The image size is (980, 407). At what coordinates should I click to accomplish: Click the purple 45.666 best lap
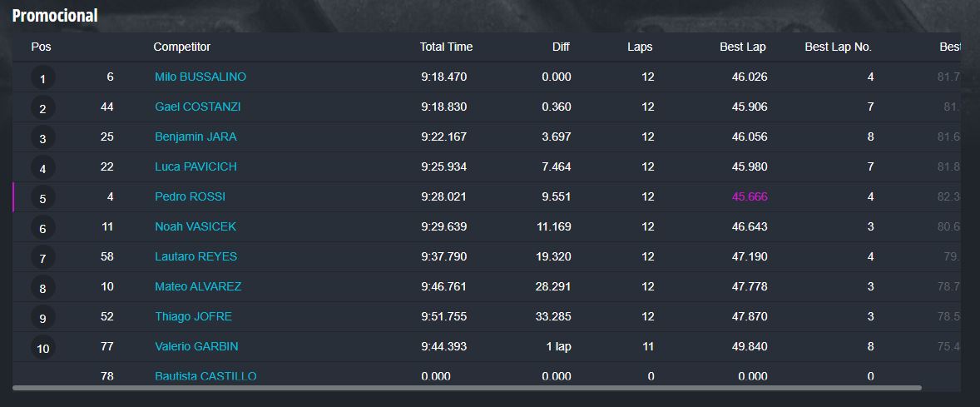[750, 197]
